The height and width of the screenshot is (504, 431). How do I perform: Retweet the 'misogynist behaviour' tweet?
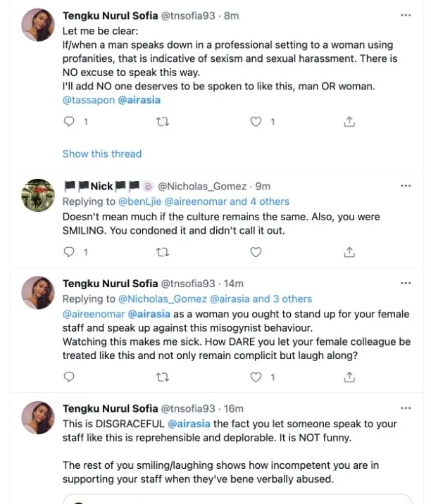point(163,377)
